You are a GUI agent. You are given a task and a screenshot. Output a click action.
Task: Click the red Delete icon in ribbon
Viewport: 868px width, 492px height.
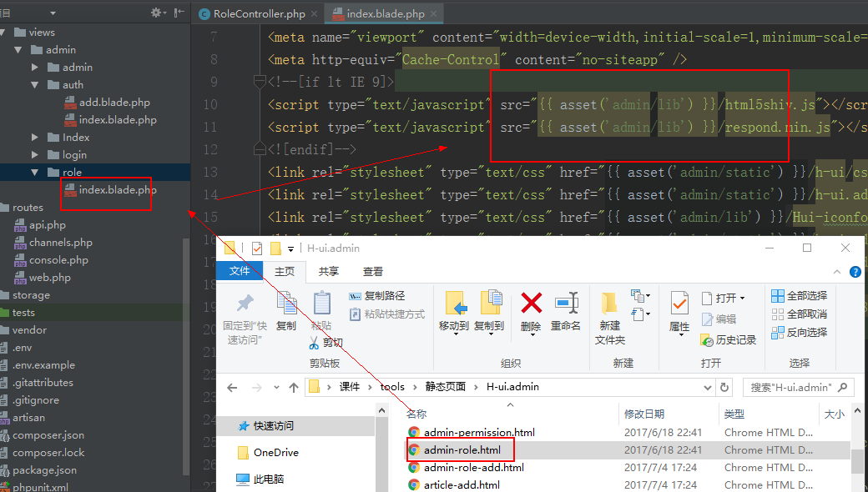[x=531, y=304]
